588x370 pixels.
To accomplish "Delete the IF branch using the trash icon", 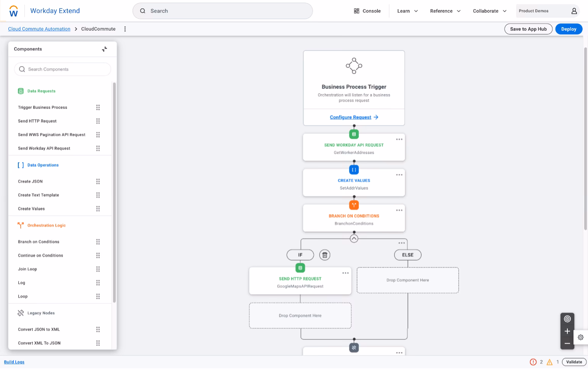I will click(325, 255).
